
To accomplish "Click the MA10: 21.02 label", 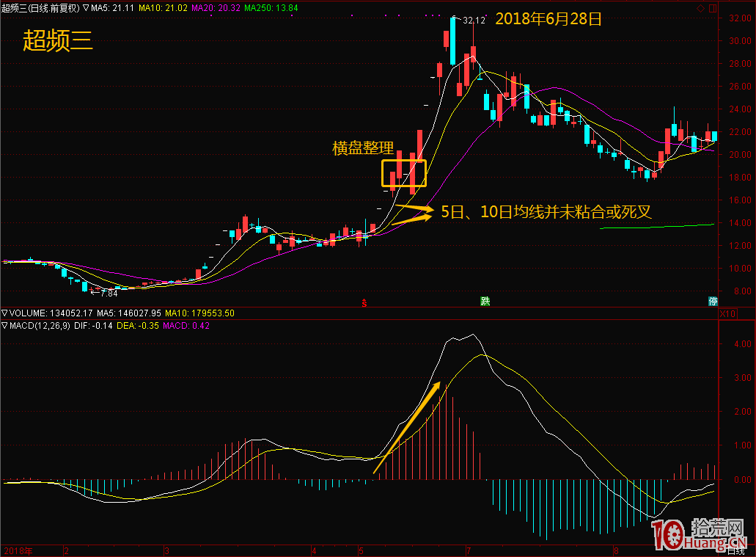I will pos(163,8).
